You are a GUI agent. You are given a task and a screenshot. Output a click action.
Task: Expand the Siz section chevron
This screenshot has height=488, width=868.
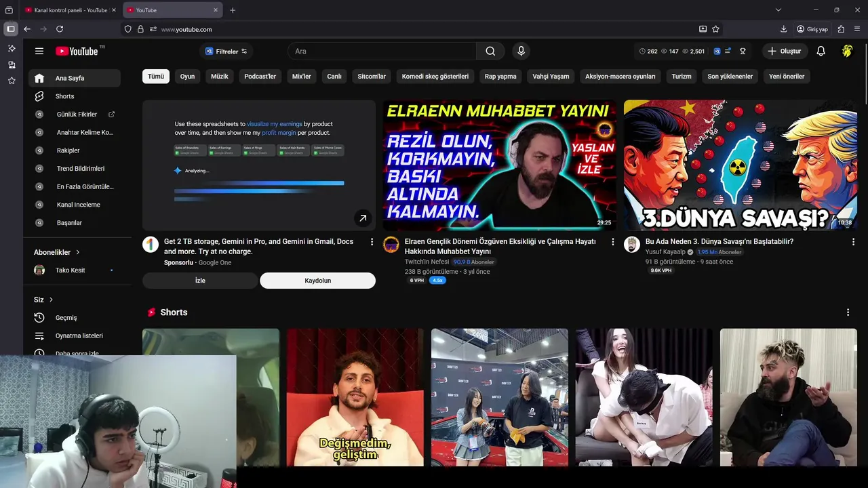point(51,300)
